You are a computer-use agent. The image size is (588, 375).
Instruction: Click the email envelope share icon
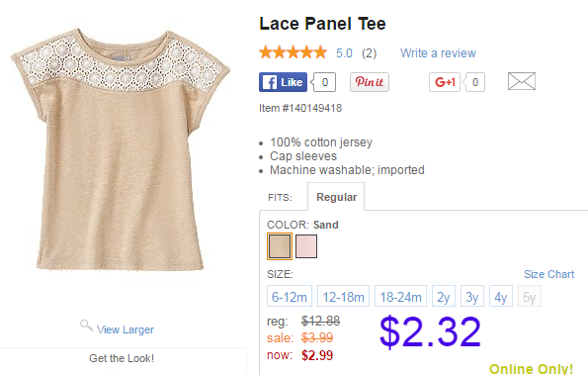522,81
